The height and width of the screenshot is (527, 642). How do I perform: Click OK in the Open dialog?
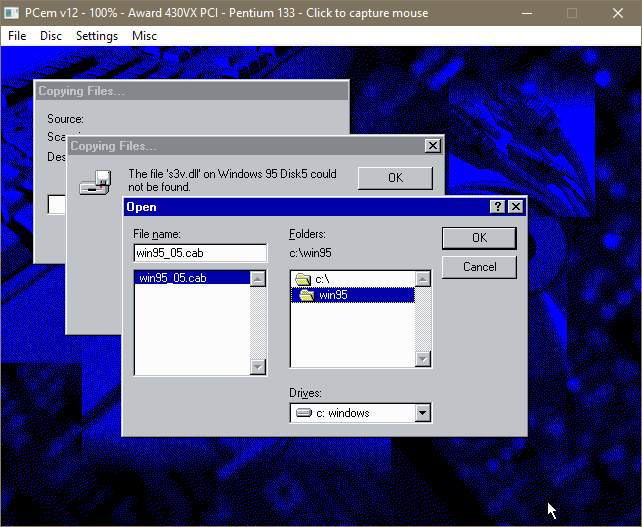point(479,238)
